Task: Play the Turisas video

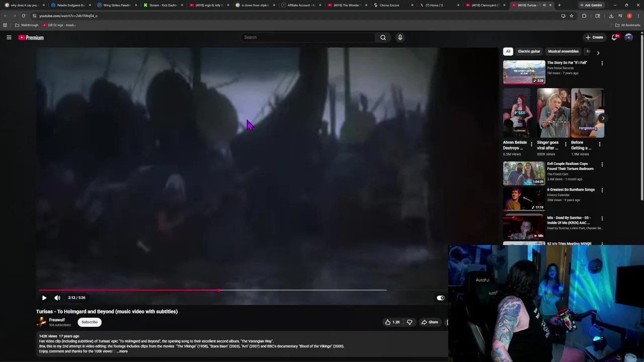Action: click(44, 298)
